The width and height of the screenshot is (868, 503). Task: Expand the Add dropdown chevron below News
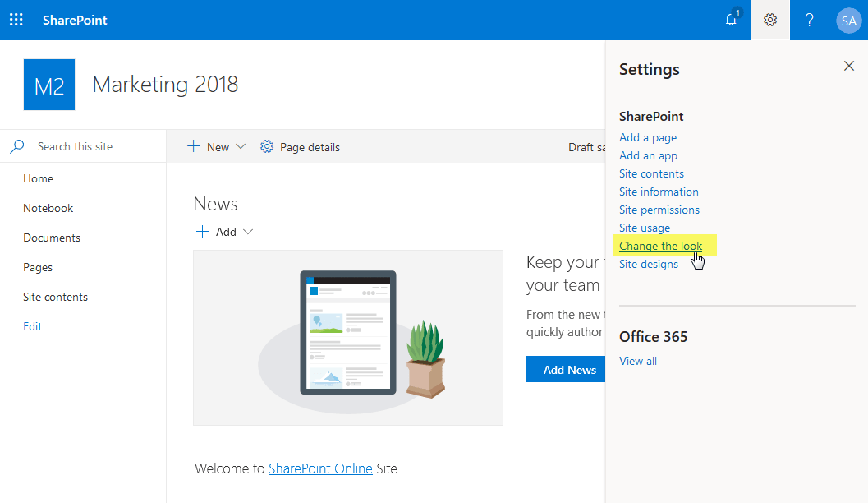click(x=249, y=232)
